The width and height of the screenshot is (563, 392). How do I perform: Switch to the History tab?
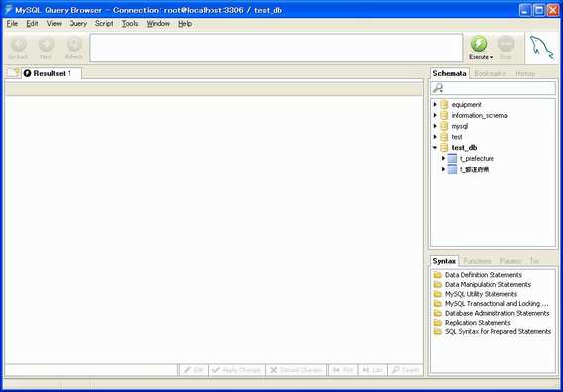[x=525, y=74]
